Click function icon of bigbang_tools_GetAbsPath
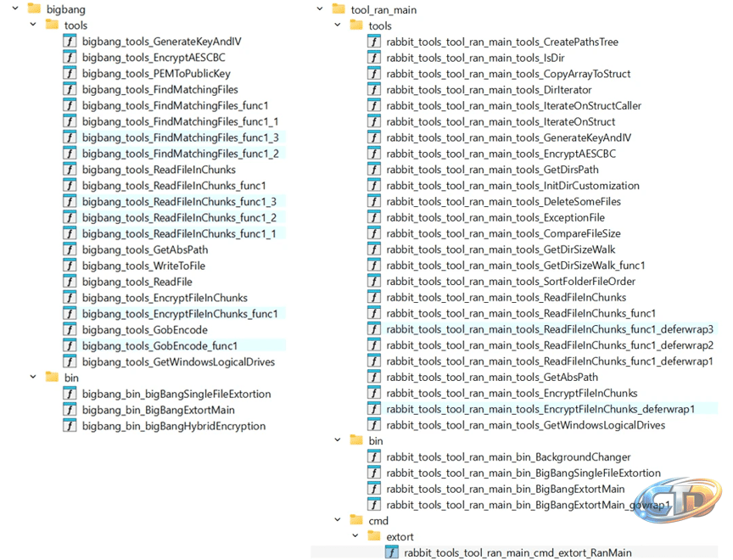The height and width of the screenshot is (560, 733). [70, 249]
